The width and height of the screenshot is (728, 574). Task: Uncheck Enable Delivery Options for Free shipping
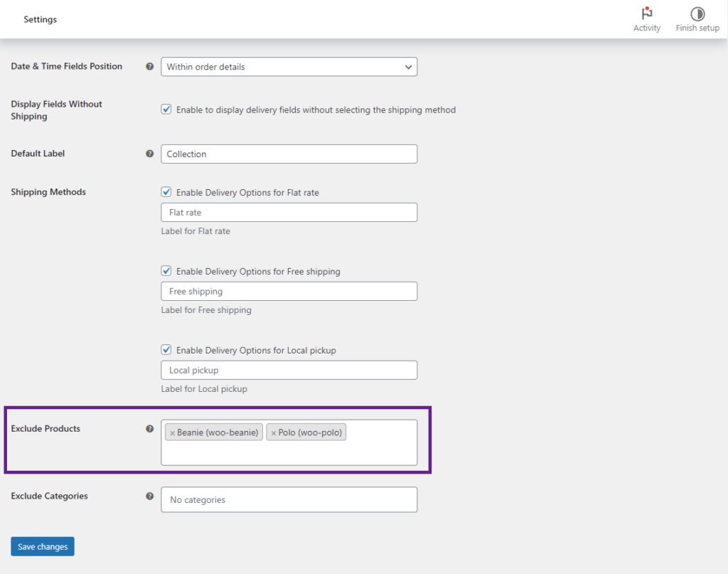tap(166, 271)
